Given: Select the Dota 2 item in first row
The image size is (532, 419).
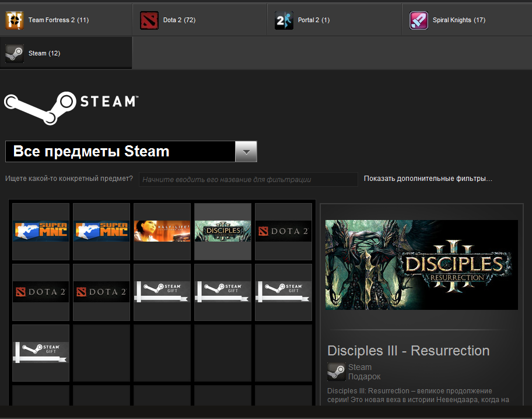Looking at the screenshot, I should coord(283,232).
